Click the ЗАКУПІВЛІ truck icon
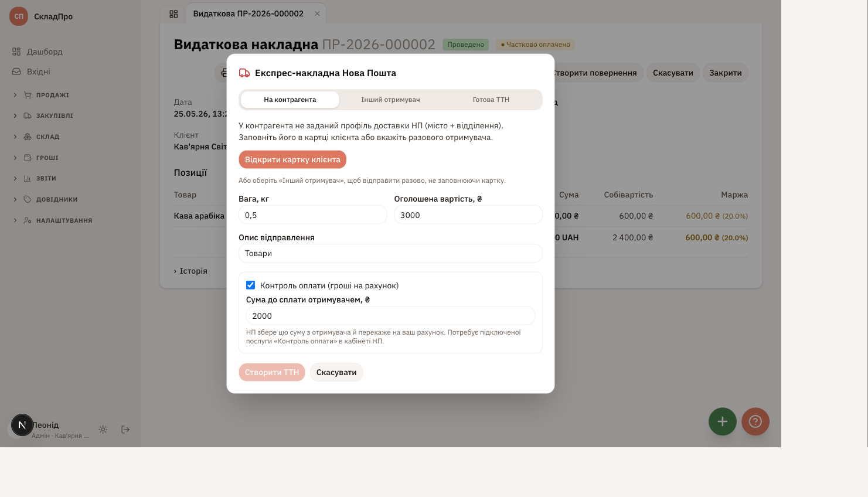 coord(28,115)
